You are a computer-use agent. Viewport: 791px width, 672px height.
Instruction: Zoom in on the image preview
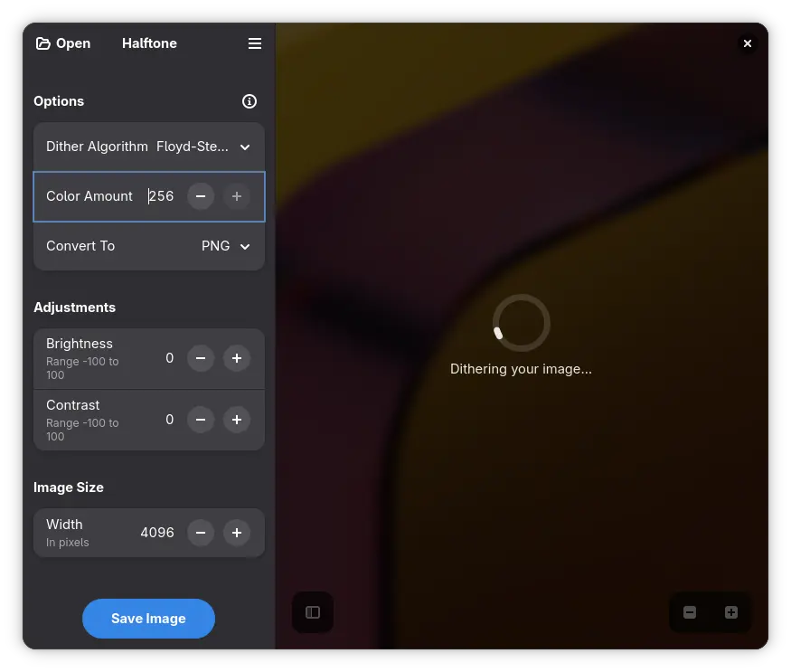click(731, 612)
